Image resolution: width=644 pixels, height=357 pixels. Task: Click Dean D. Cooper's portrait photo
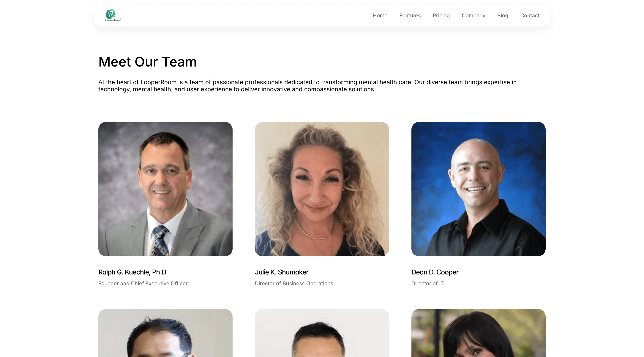coord(478,189)
